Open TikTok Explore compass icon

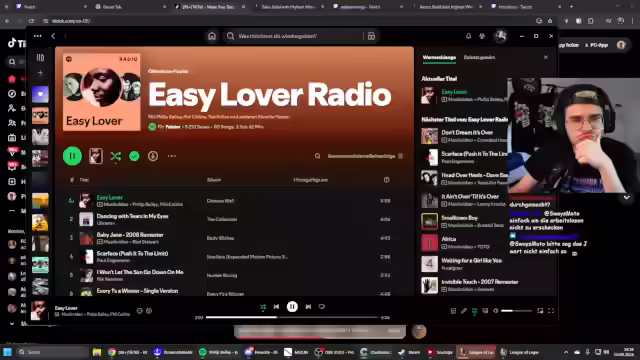tap(12, 94)
